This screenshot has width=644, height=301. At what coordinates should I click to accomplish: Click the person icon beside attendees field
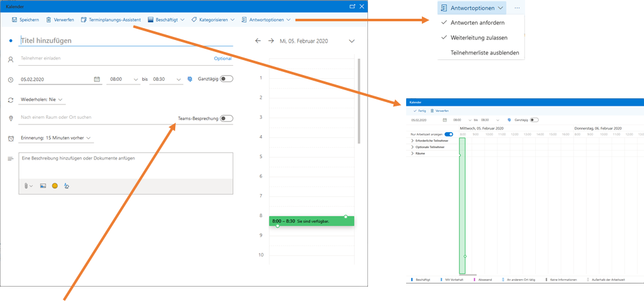[x=11, y=59]
